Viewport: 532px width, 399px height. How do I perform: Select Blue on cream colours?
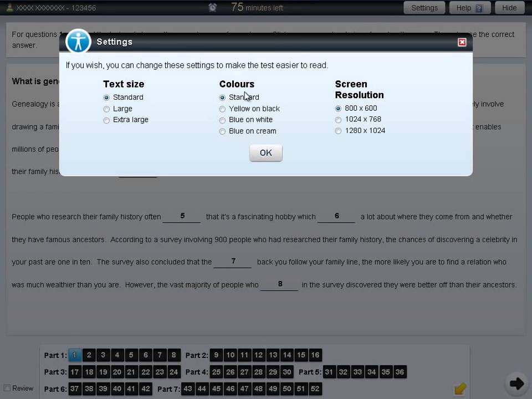coord(222,131)
